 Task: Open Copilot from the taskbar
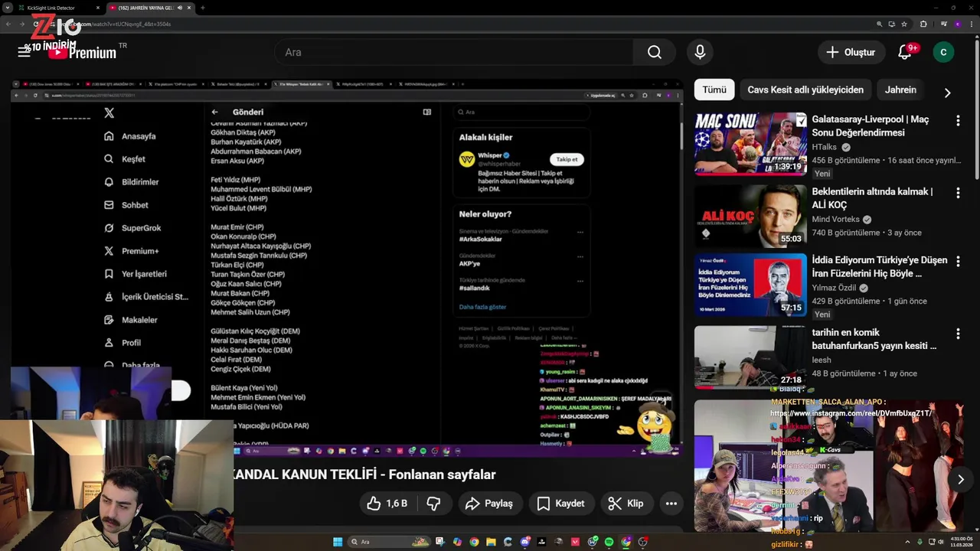click(458, 542)
